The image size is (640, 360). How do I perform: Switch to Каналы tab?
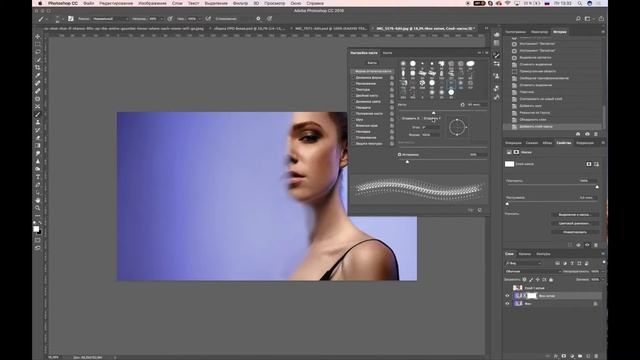(x=524, y=254)
